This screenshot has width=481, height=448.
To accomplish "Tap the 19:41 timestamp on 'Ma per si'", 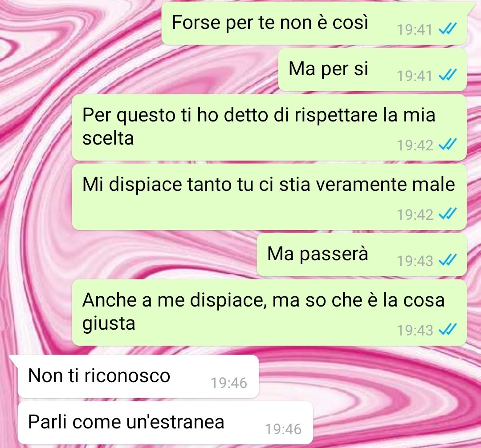I will click(x=415, y=76).
